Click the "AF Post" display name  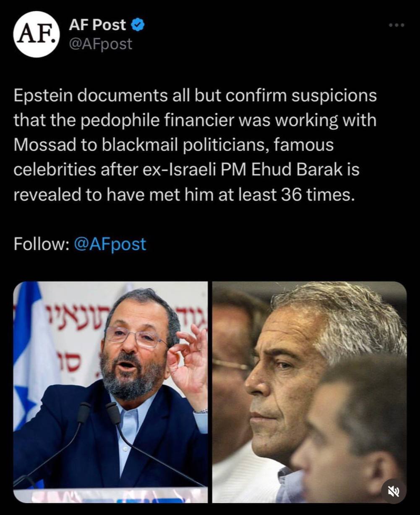[x=97, y=25]
